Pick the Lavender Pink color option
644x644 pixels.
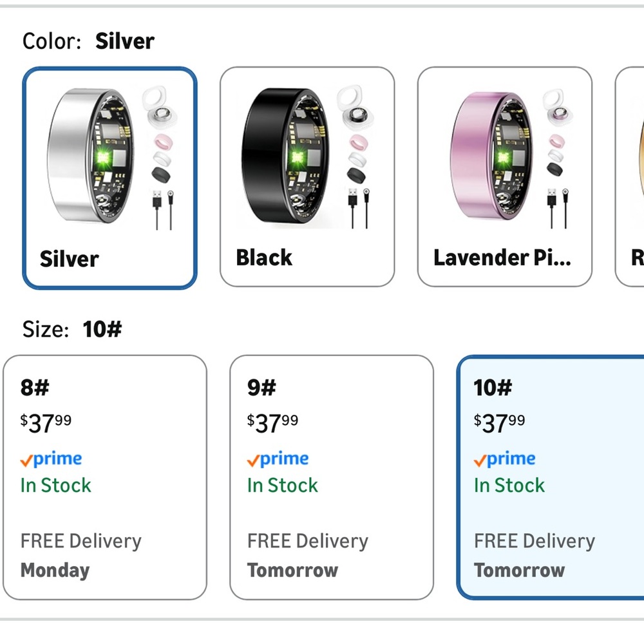[504, 176]
